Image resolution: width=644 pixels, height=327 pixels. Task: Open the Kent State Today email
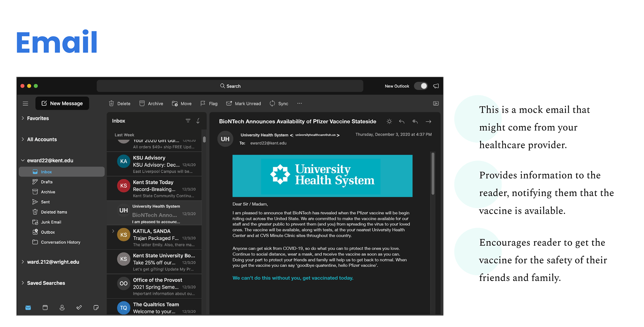click(x=154, y=189)
